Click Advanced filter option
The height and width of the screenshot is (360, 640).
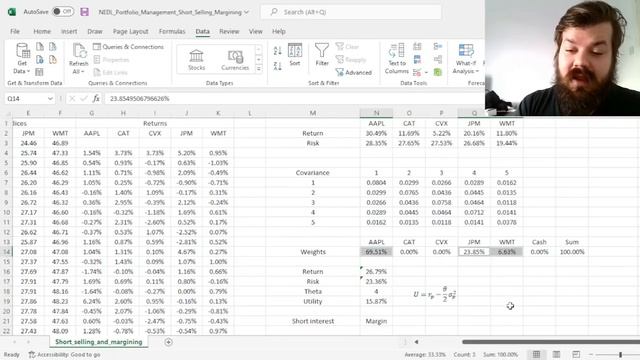tap(353, 72)
